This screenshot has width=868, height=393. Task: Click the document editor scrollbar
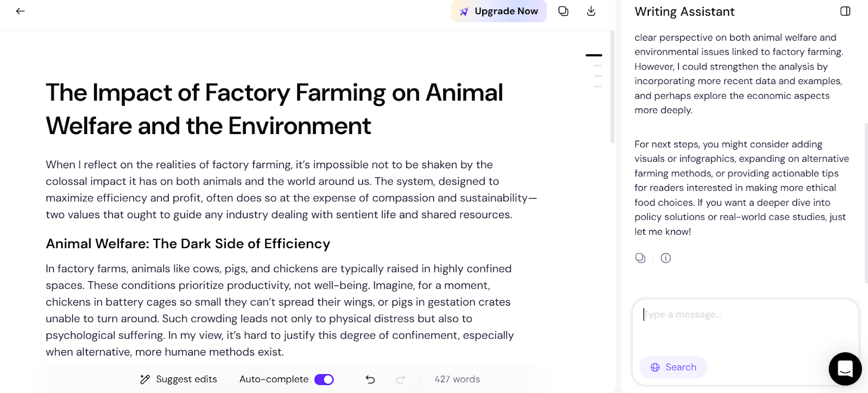coord(612,87)
